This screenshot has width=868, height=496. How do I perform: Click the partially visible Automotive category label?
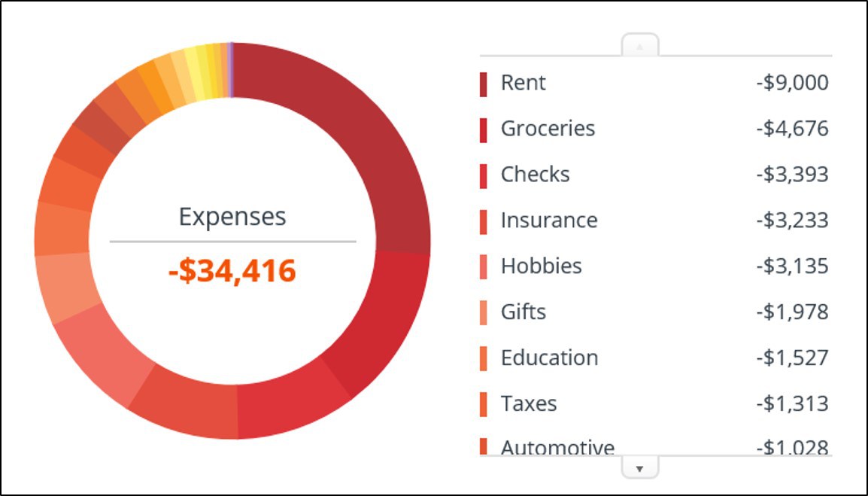tap(557, 447)
